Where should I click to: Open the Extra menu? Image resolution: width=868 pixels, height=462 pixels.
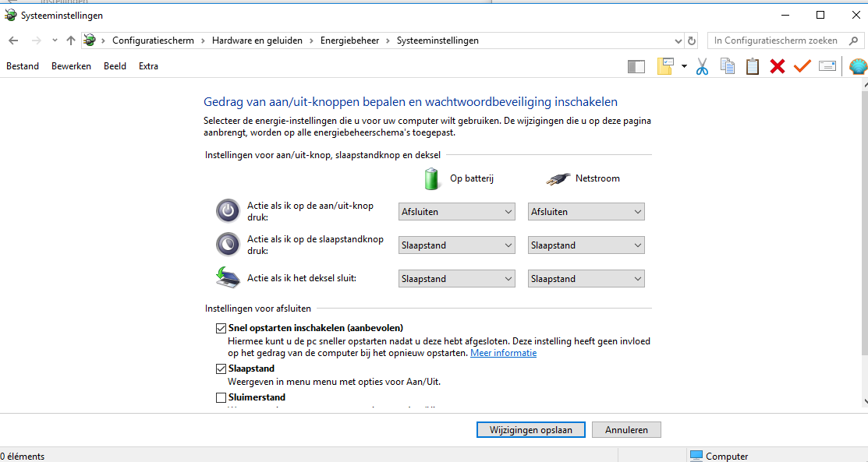[148, 66]
